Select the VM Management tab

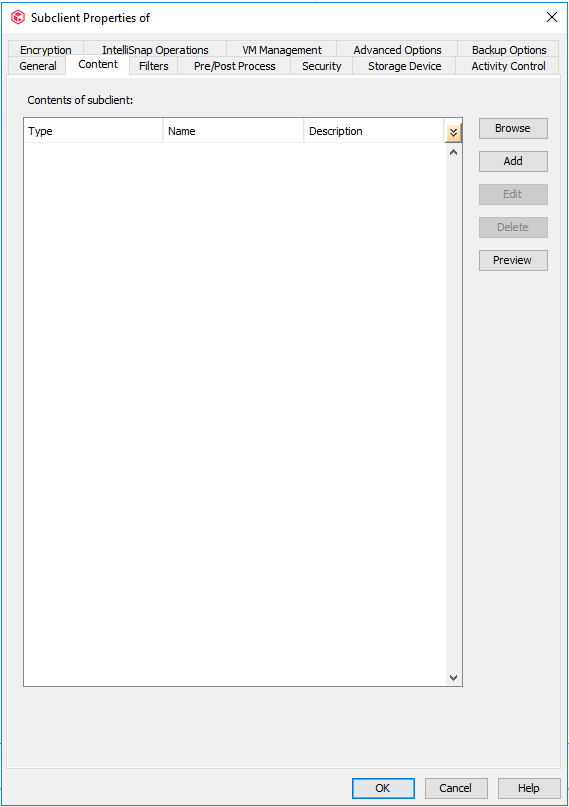tap(281, 49)
